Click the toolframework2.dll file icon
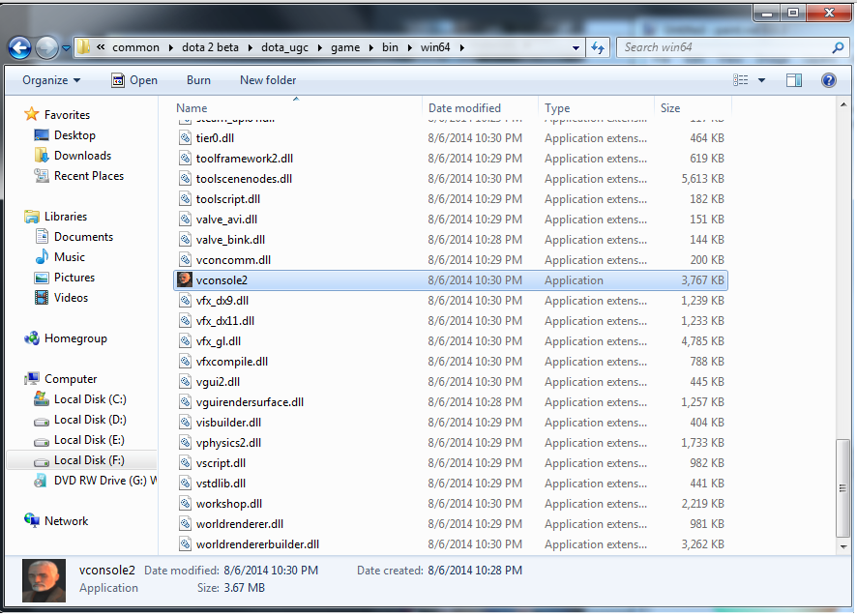 click(186, 158)
